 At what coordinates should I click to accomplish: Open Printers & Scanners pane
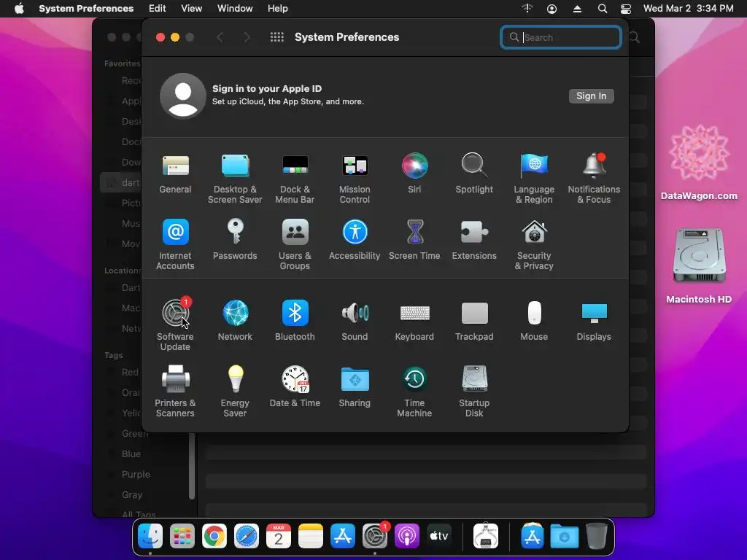pyautogui.click(x=175, y=392)
